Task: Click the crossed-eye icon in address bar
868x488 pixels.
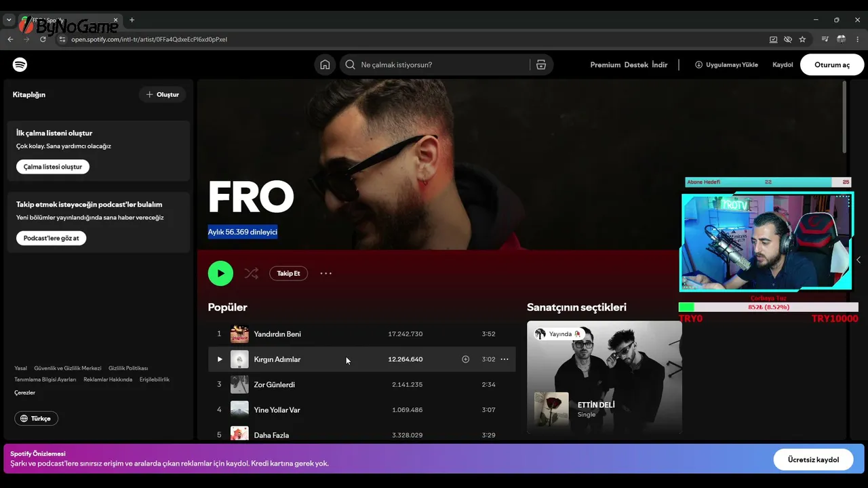Action: (787, 39)
